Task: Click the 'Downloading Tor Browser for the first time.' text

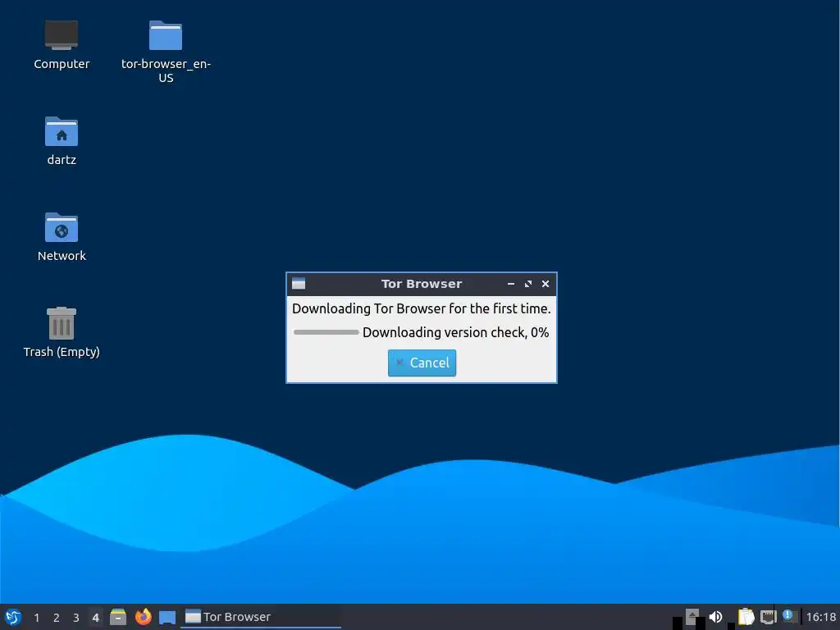Action: coord(421,308)
